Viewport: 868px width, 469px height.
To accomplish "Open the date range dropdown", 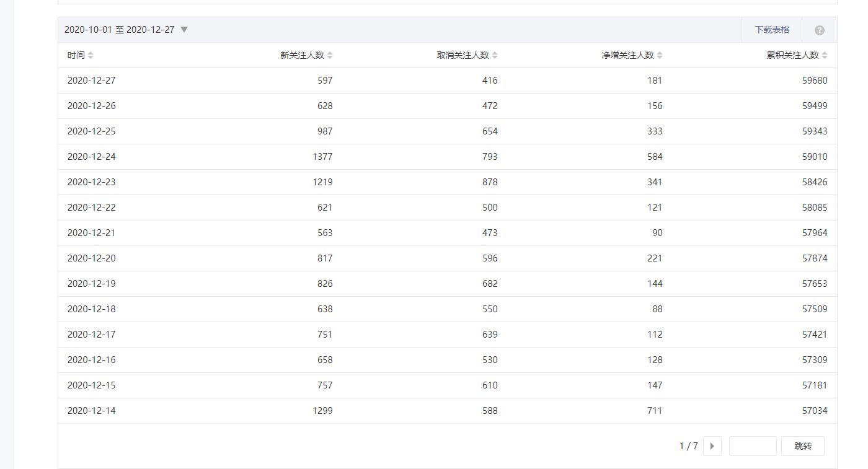I will (x=184, y=30).
